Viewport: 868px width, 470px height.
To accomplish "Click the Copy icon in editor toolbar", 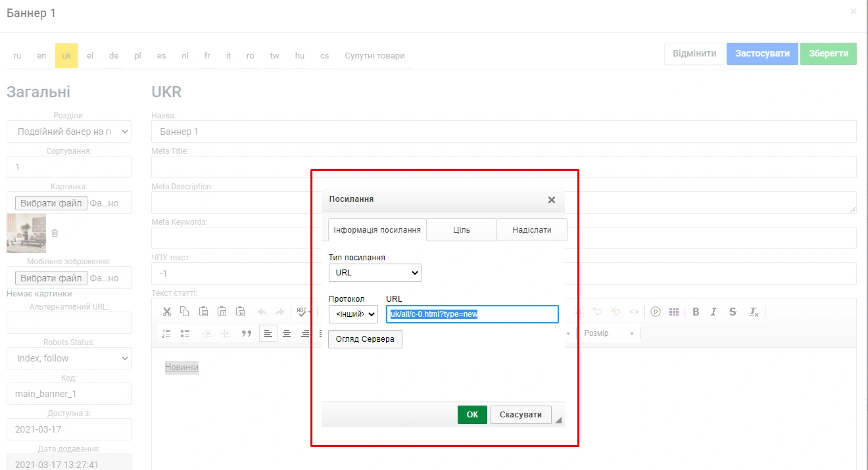I will point(185,312).
